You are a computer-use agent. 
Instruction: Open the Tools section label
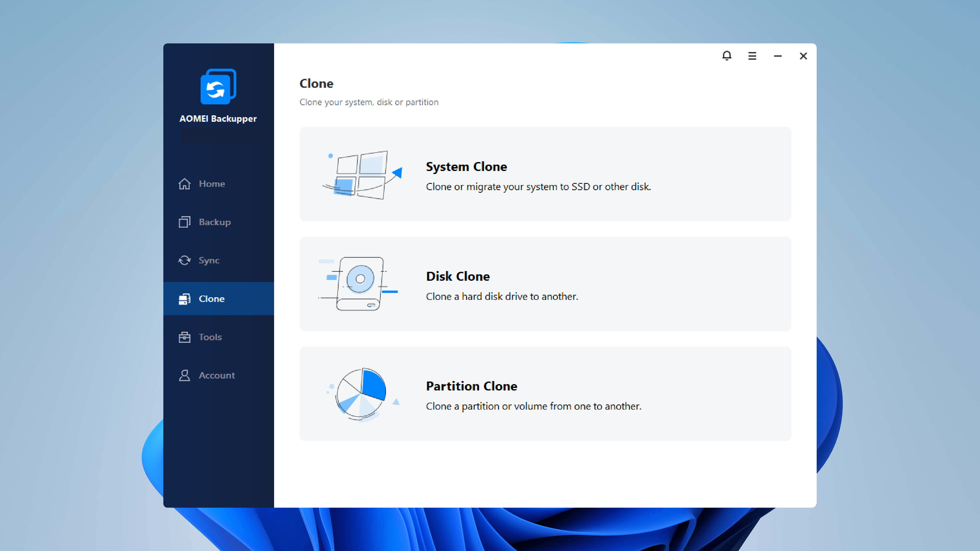[210, 337]
